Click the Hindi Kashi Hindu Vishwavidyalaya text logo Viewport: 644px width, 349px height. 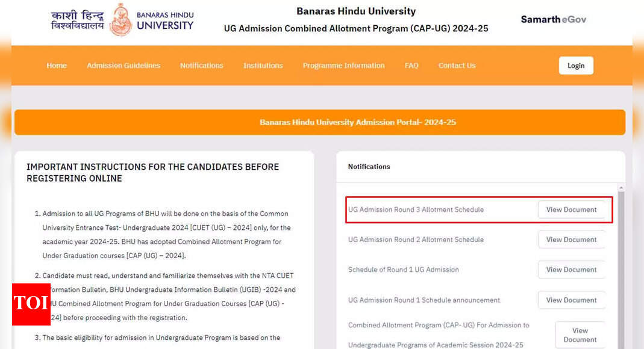point(78,20)
